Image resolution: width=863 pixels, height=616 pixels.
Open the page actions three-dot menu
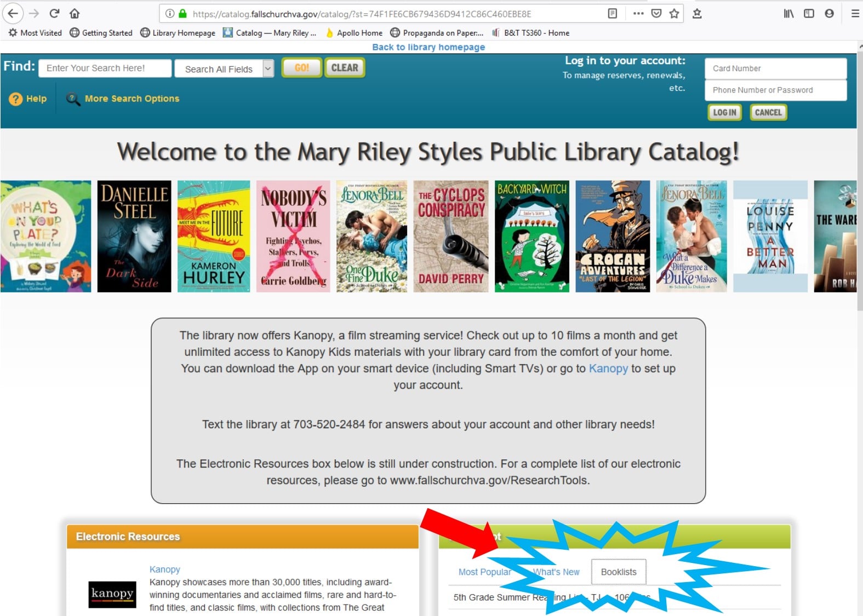pyautogui.click(x=638, y=14)
